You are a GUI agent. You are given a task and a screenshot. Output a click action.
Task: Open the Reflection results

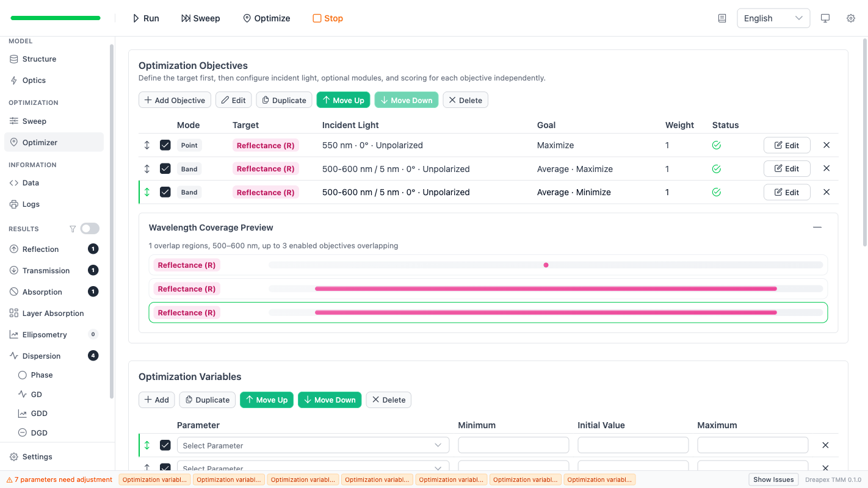click(x=42, y=249)
